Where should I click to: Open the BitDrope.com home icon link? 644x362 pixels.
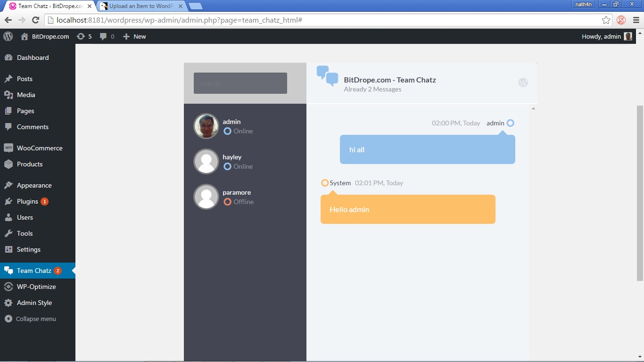coord(25,36)
